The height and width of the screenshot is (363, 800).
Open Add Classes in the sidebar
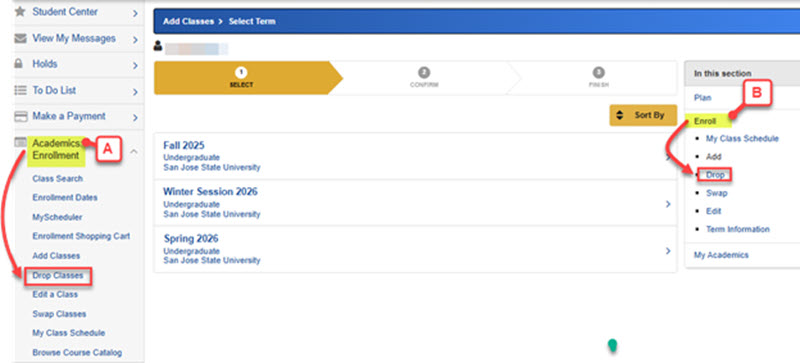tap(56, 256)
